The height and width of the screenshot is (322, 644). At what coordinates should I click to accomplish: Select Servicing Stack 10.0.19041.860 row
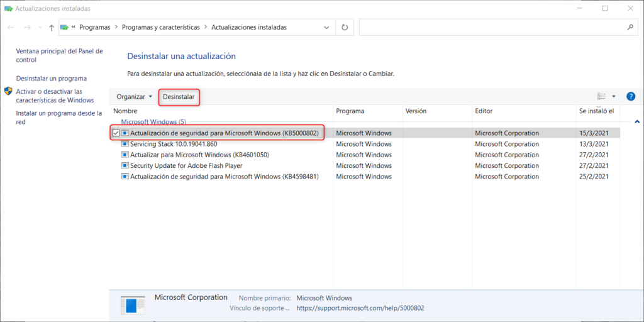click(174, 144)
